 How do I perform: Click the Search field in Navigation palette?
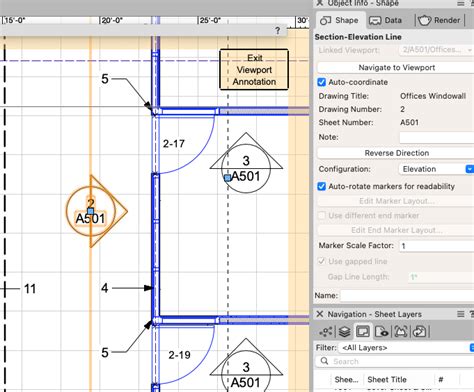[395, 361]
